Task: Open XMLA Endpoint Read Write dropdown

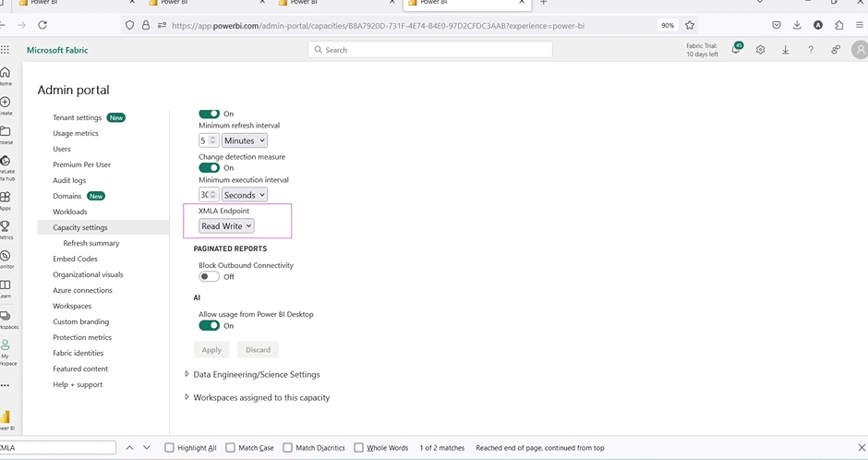Action: click(226, 226)
